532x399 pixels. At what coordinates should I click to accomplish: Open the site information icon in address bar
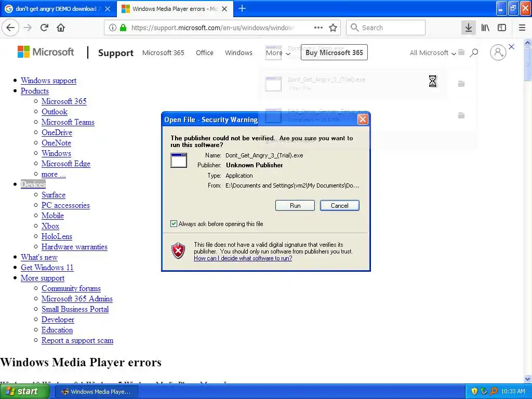click(x=113, y=28)
